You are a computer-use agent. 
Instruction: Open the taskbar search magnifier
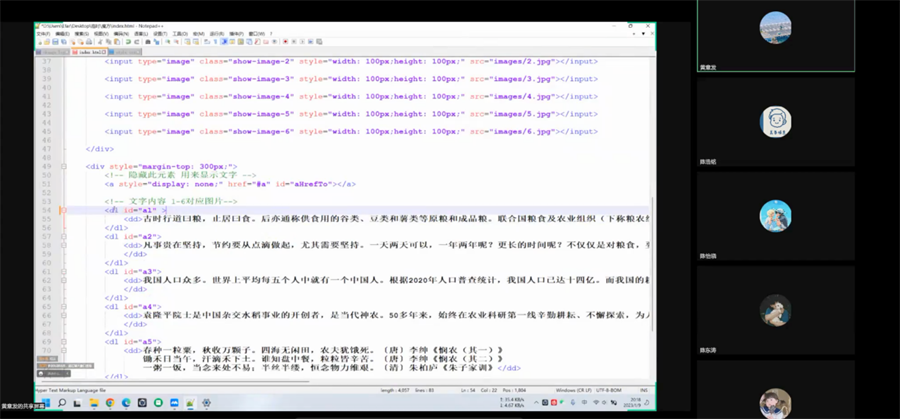[x=63, y=403]
